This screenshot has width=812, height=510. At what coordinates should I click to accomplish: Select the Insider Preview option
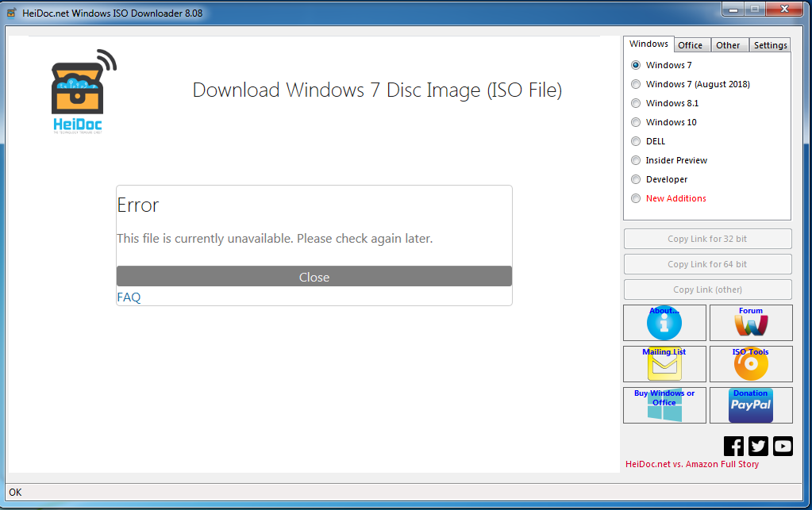(x=636, y=160)
